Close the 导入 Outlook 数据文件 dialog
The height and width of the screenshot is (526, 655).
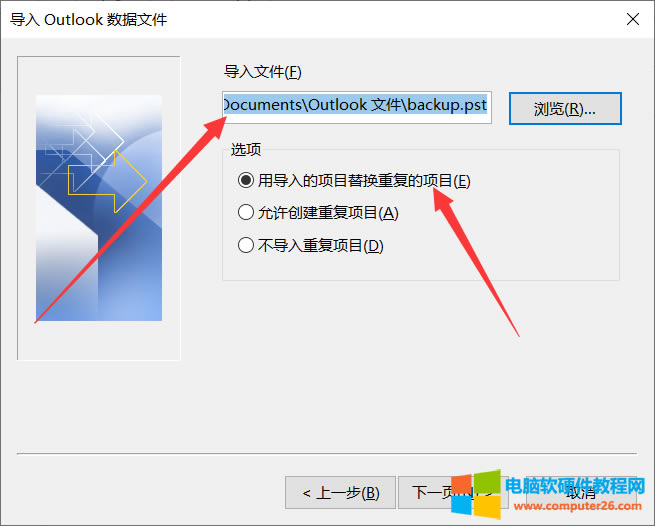(633, 19)
